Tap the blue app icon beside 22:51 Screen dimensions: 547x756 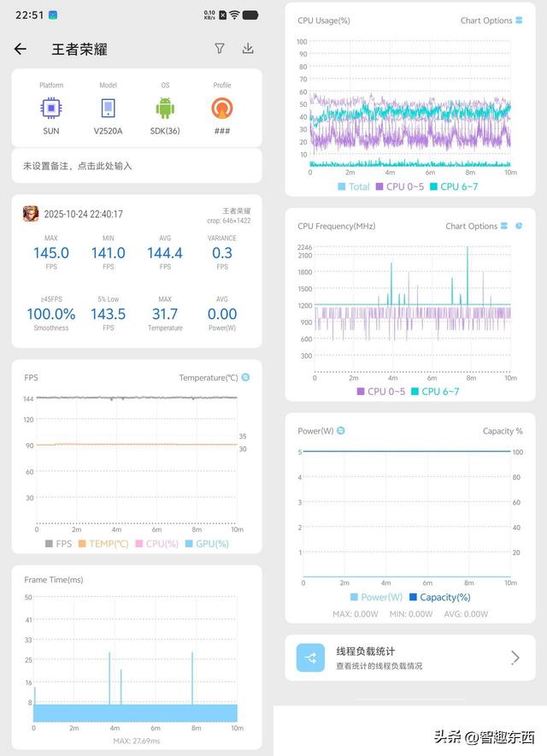(x=53, y=15)
